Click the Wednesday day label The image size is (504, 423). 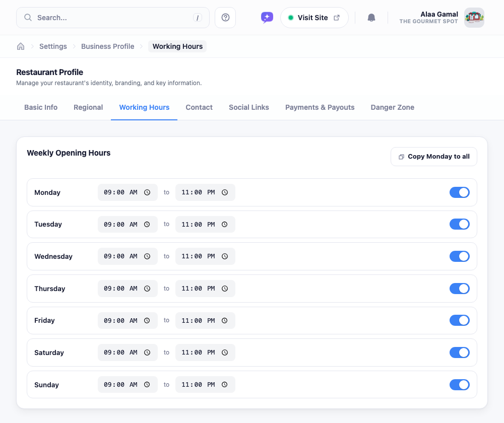[x=53, y=256]
